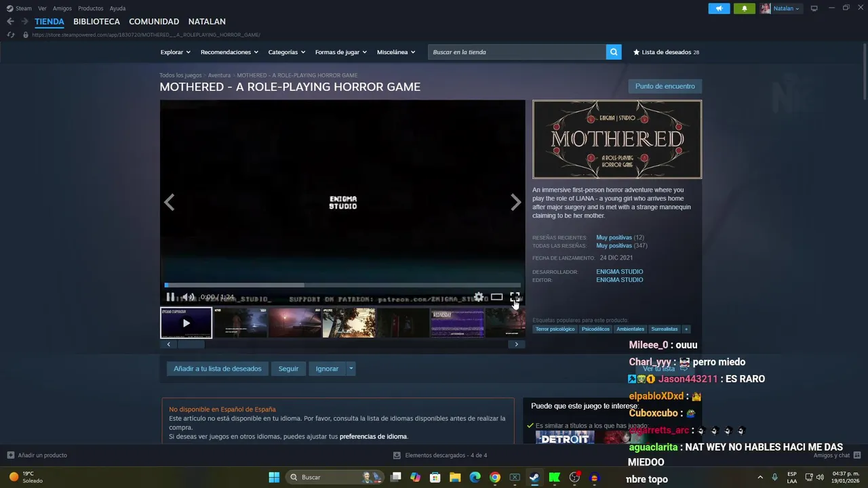This screenshot has height=488, width=868.
Task: Open the green notifications bell
Action: [744, 8]
